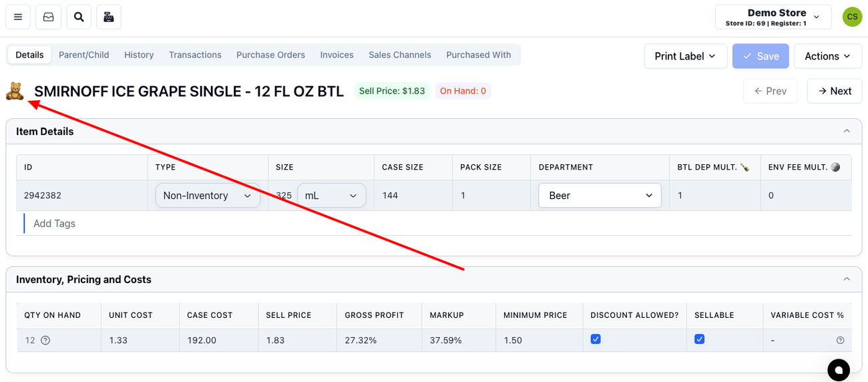Click the CS user avatar
Screen dimensions: 868x382
click(851, 17)
